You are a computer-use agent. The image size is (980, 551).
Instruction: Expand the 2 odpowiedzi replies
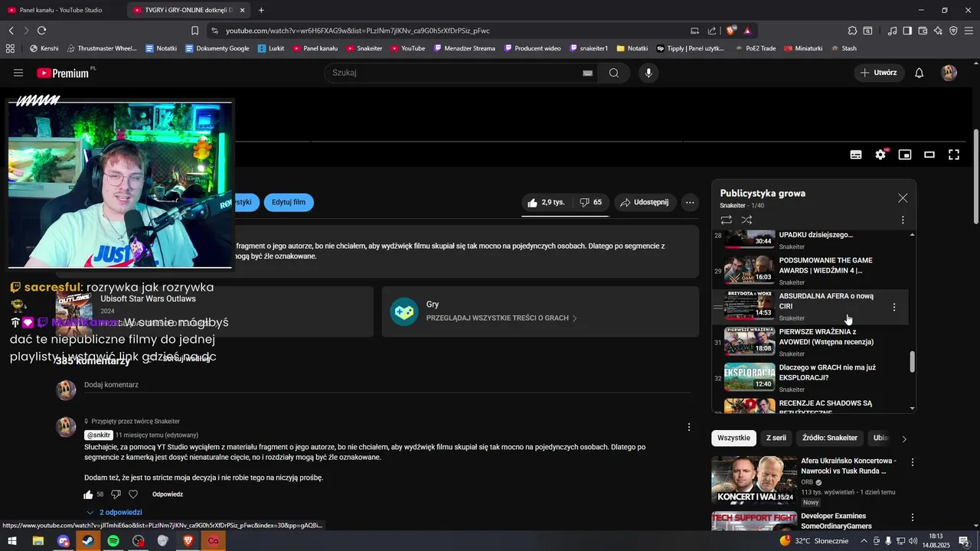[x=114, y=512]
